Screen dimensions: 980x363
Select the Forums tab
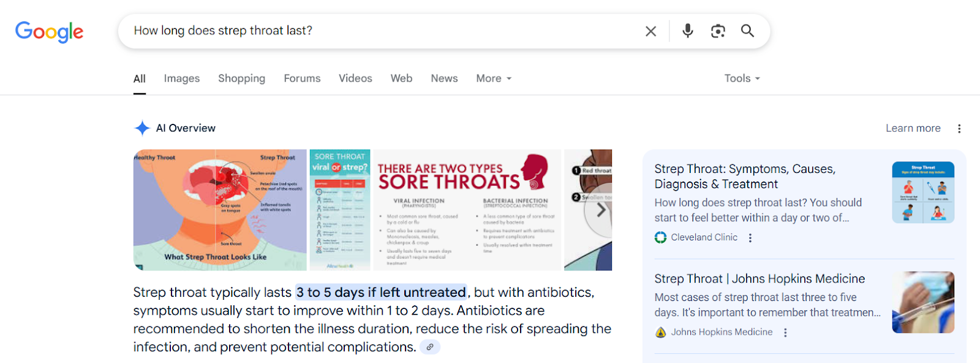pyautogui.click(x=302, y=78)
